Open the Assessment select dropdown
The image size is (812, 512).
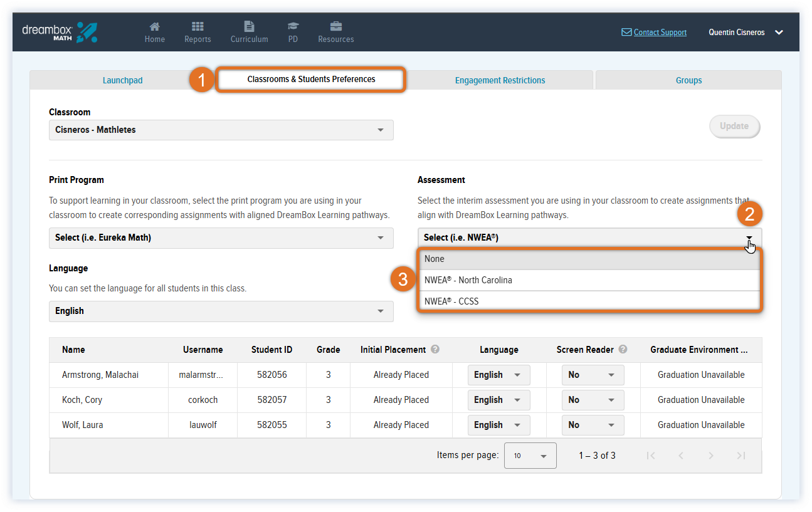(x=590, y=238)
